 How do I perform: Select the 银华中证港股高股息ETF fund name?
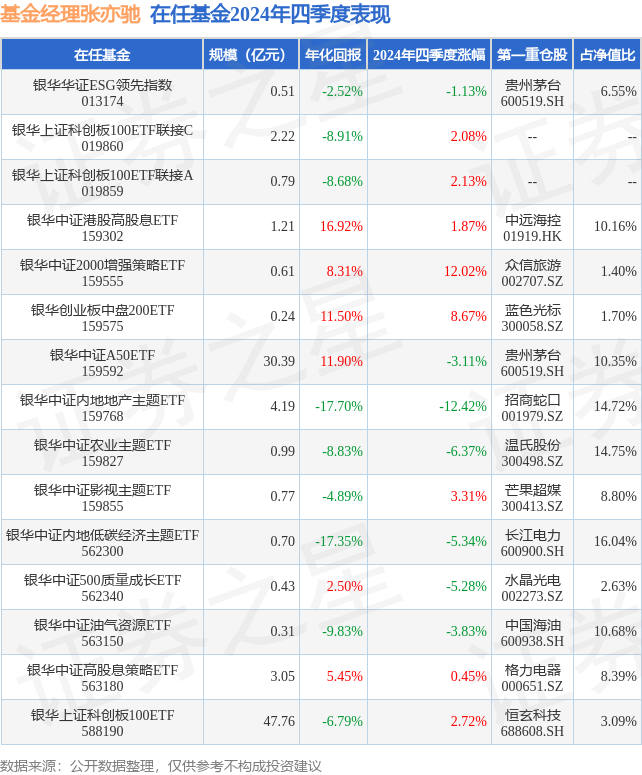pos(102,219)
